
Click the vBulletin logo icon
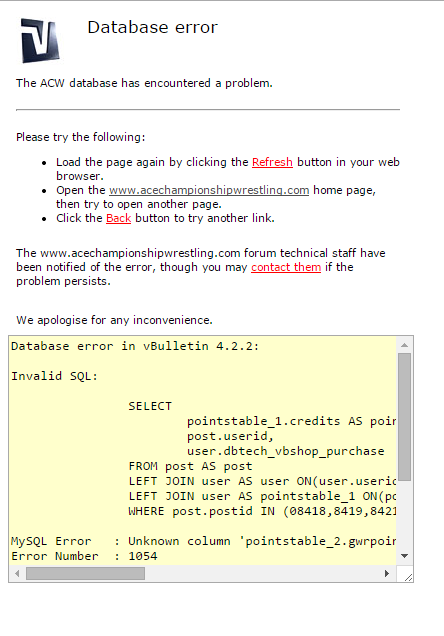(x=40, y=41)
